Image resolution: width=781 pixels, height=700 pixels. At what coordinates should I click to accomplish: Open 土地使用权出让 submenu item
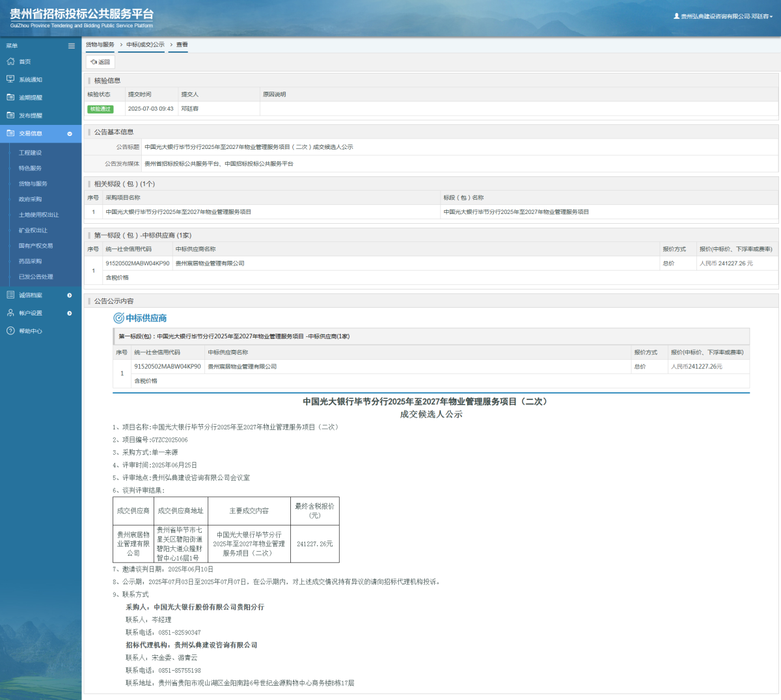coord(38,215)
